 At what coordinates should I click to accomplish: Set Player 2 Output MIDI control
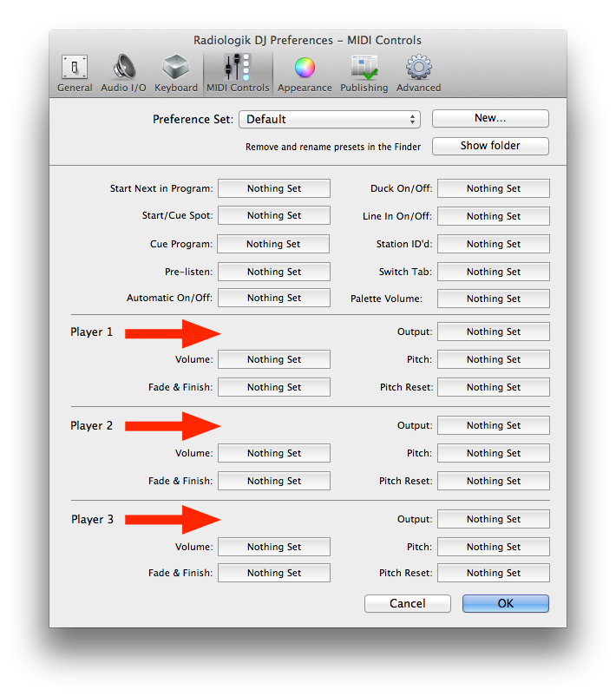click(494, 425)
